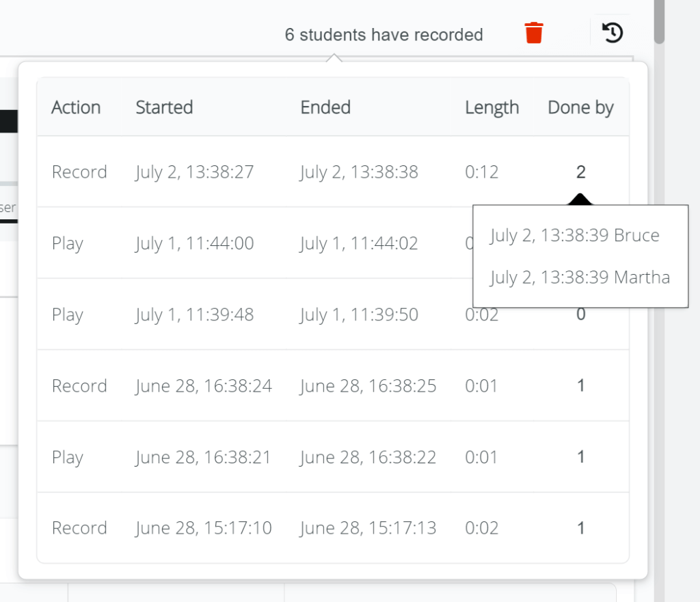Click the Record row ended June 28, 15:17:13
This screenshot has width=700, height=602.
pyautogui.click(x=368, y=528)
